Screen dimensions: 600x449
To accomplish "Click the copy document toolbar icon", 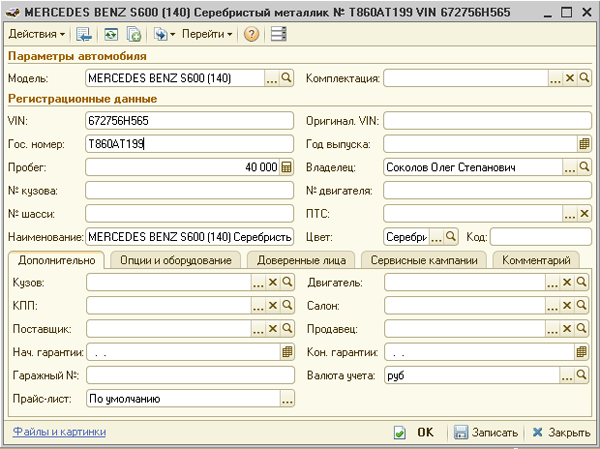I will point(134,34).
